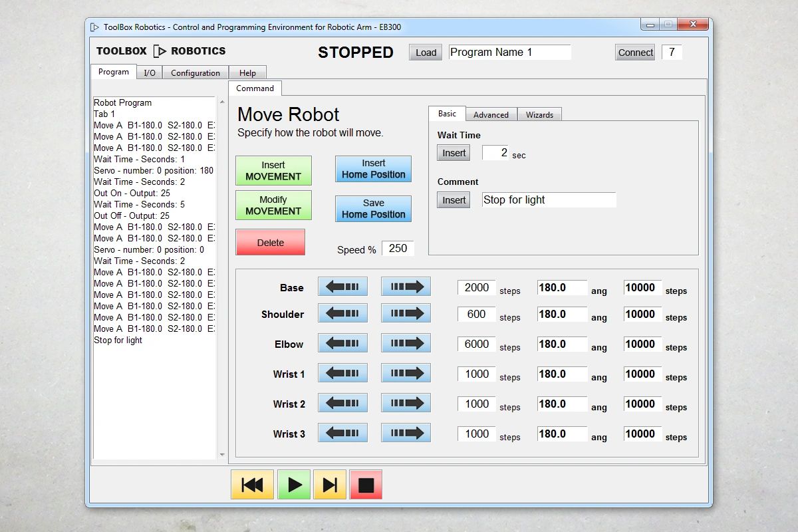
Task: Jog the Shoulder joint right
Action: [x=406, y=313]
